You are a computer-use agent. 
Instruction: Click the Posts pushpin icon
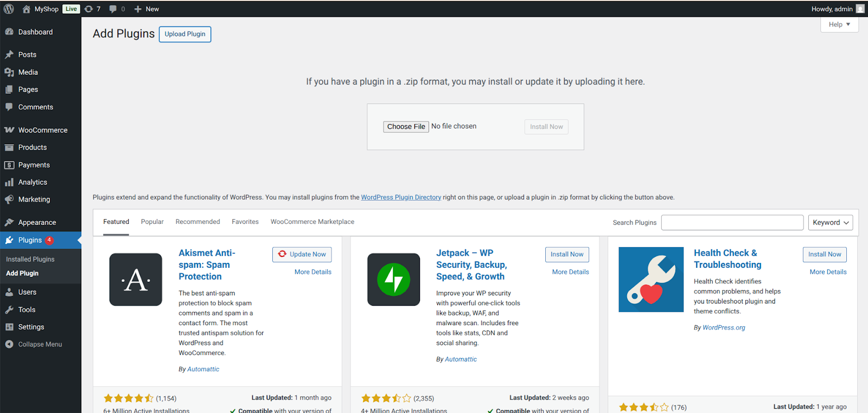coord(9,55)
